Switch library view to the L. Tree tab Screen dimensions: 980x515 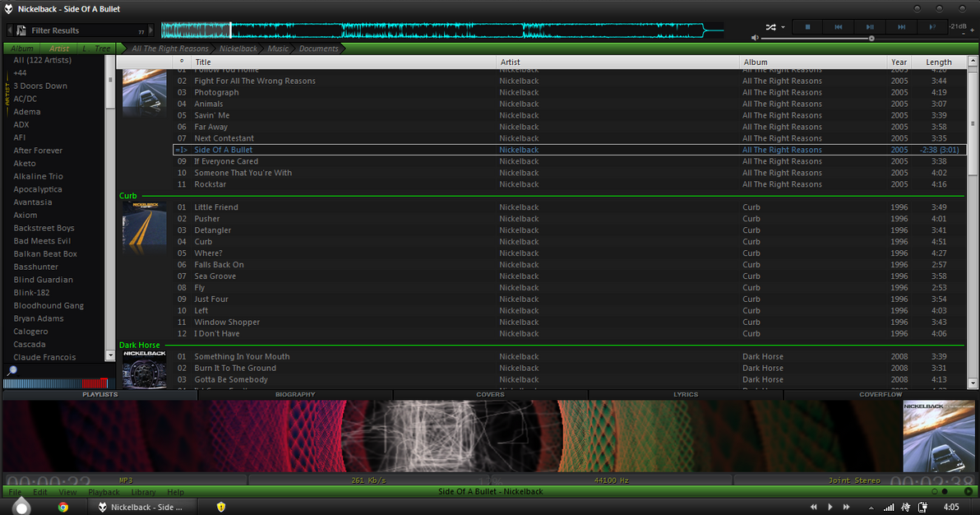(95, 49)
